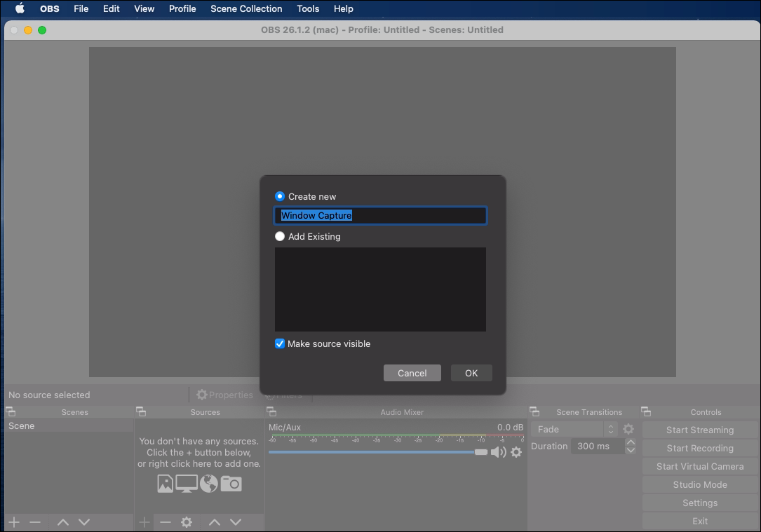Screen dimensions: 761x532
Task: Open Mic/Aux audio settings gear
Action: [516, 452]
